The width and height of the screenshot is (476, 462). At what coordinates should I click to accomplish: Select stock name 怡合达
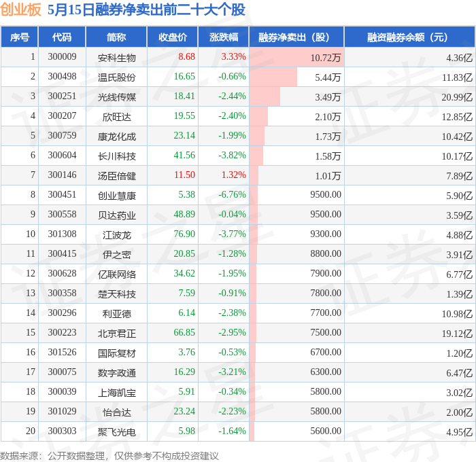tap(116, 412)
